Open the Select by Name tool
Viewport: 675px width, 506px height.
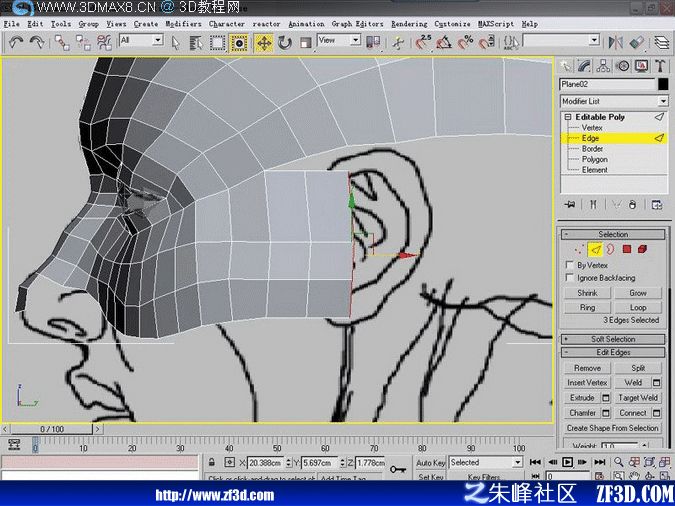point(196,43)
